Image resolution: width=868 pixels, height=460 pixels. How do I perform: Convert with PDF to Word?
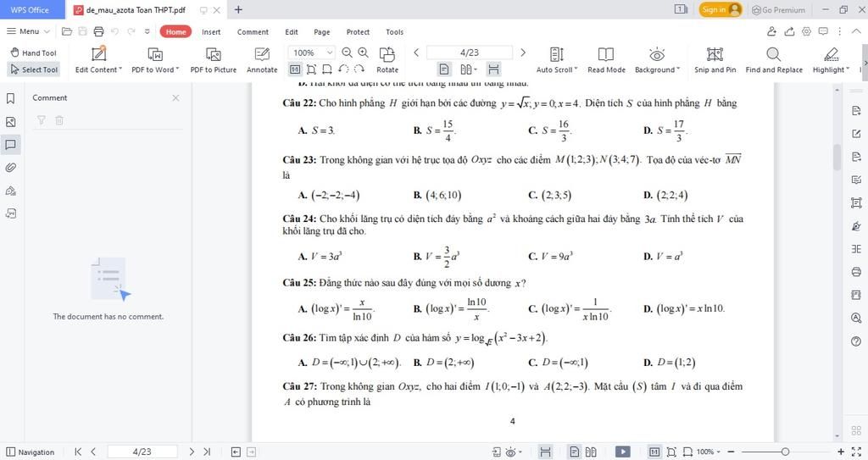click(156, 60)
